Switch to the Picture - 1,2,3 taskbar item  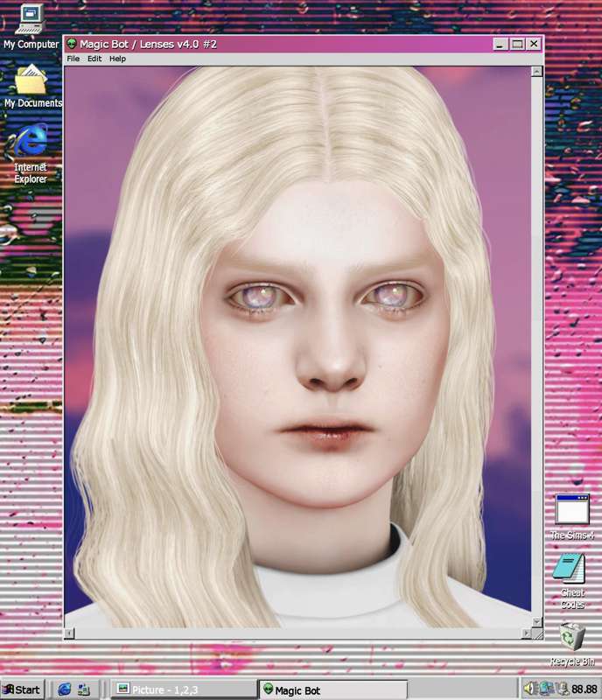pos(183,689)
